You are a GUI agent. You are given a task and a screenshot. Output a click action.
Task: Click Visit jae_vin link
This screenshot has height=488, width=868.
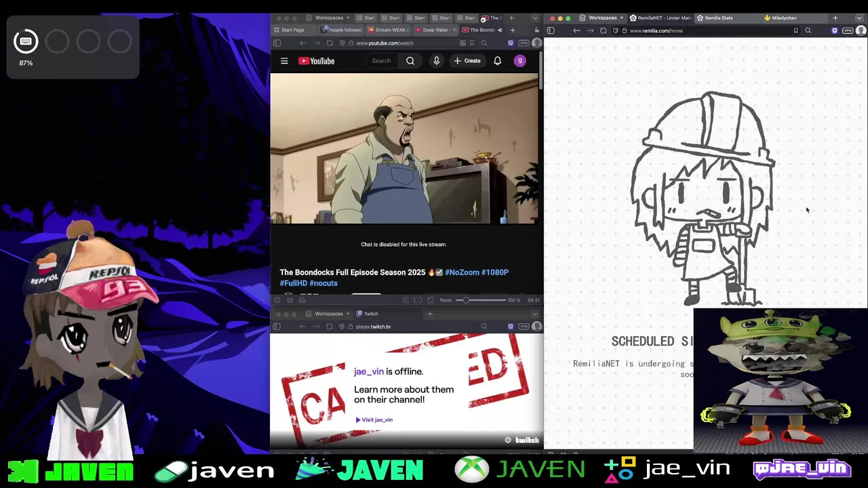(x=374, y=420)
